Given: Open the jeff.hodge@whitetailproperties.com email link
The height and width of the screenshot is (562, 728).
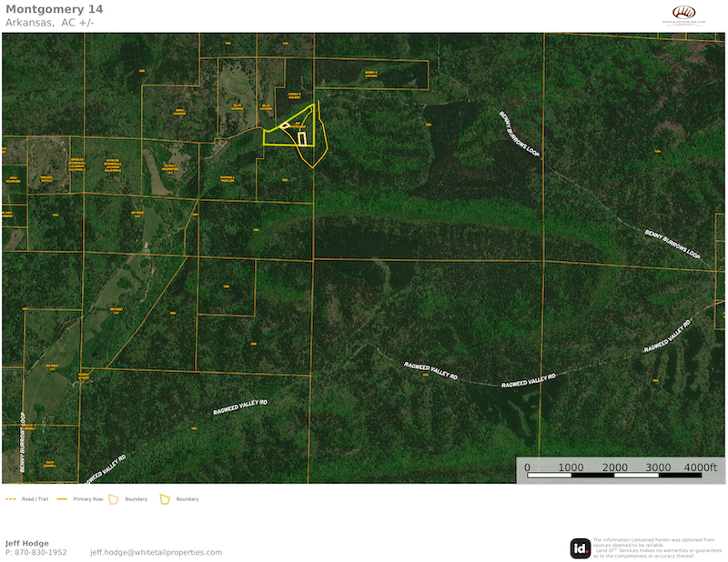Looking at the screenshot, I should pos(156,552).
